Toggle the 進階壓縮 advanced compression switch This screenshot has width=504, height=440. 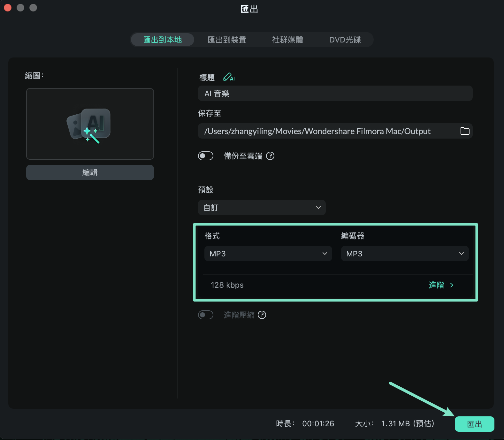206,315
